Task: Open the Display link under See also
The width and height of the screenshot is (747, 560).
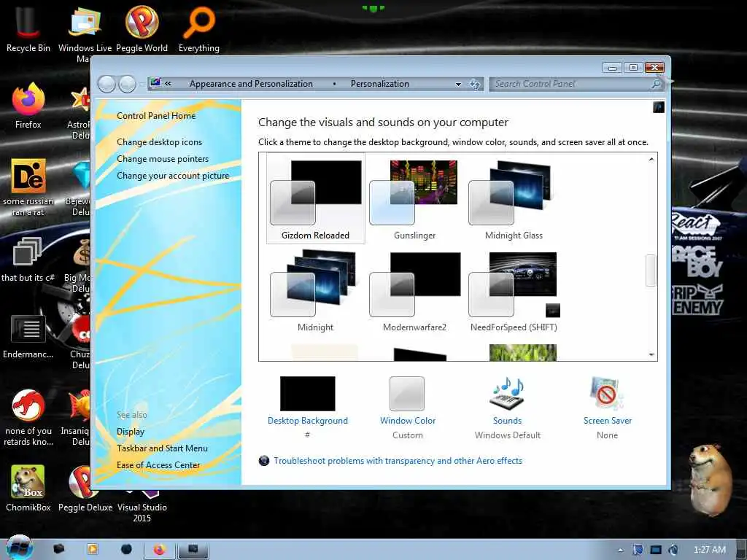Action: [x=130, y=432]
